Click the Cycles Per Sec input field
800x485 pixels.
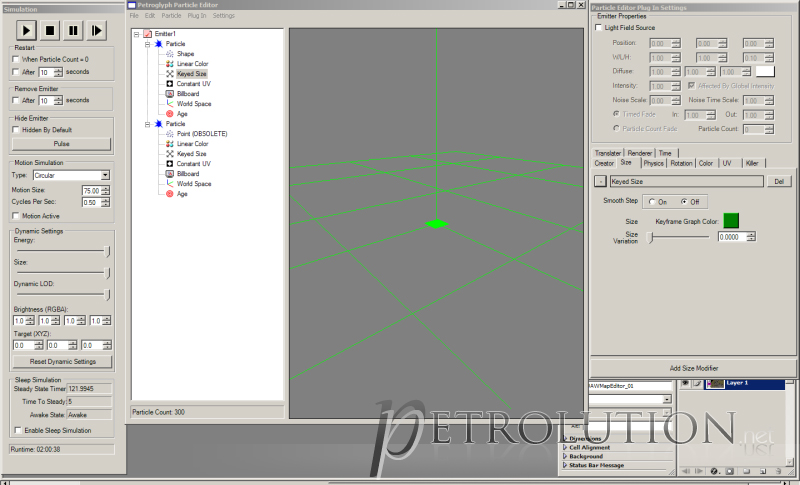point(91,202)
